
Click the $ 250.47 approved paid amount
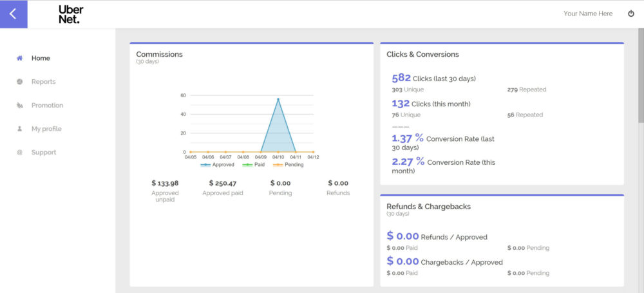[223, 184]
